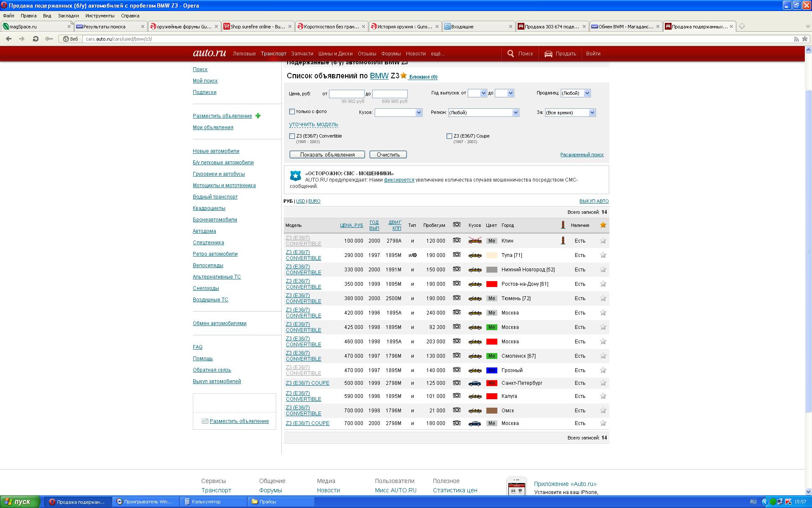The height and width of the screenshot is (508, 812).
Task: Reload the page with the refresh icon
Action: [x=36, y=39]
